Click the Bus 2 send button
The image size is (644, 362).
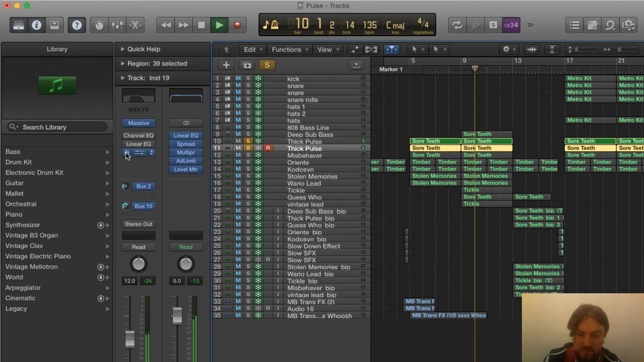(x=144, y=186)
